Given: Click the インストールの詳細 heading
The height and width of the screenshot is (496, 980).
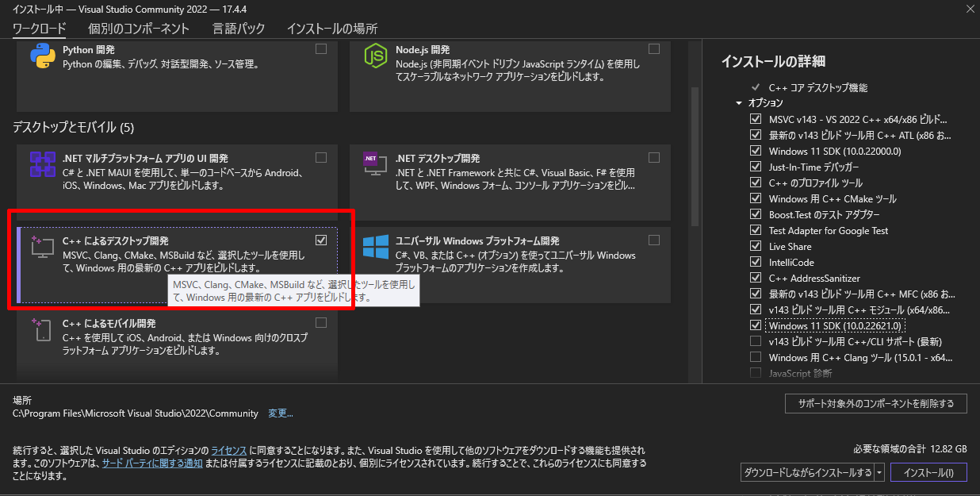Looking at the screenshot, I should [x=773, y=62].
